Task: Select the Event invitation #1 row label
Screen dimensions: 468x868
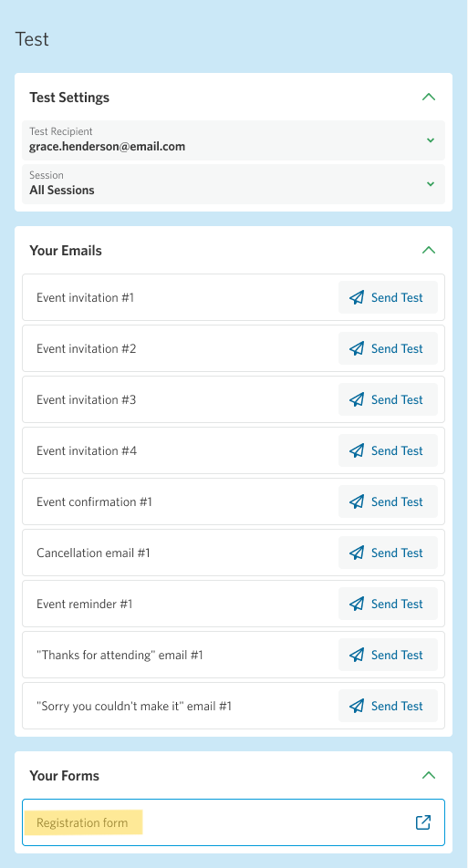Action: [x=85, y=297]
